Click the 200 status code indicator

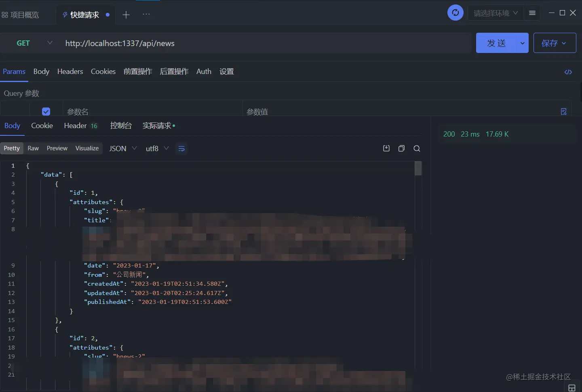[x=449, y=134]
